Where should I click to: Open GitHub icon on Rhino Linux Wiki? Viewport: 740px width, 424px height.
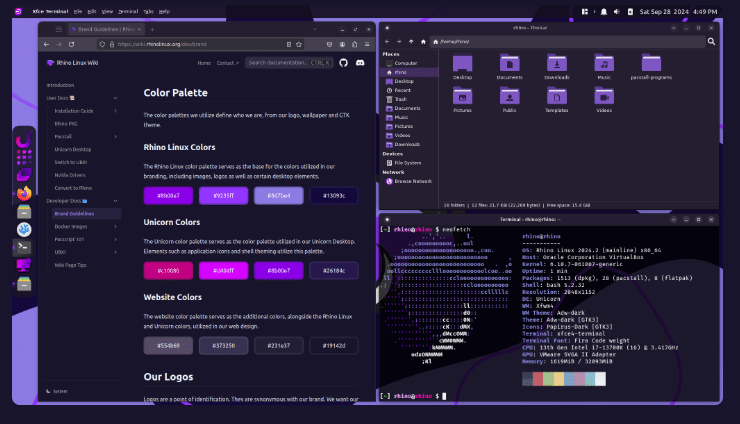point(344,63)
